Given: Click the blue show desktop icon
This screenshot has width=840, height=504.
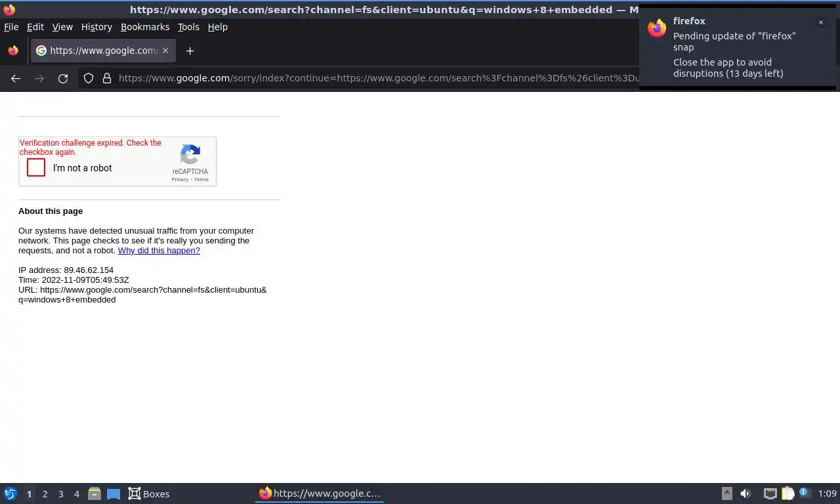Looking at the screenshot, I should click(114, 494).
